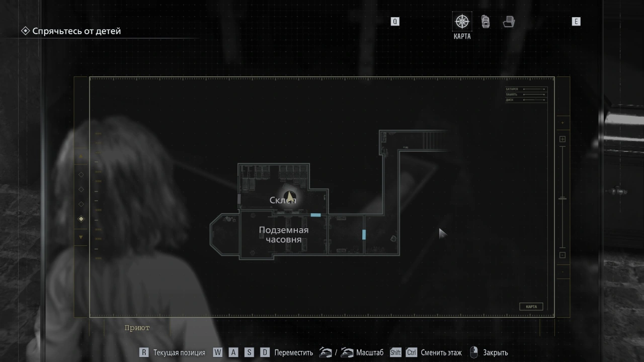Image resolution: width=644 pixels, height=362 pixels.
Task: Select the top floor diamond marker
Action: tap(81, 174)
